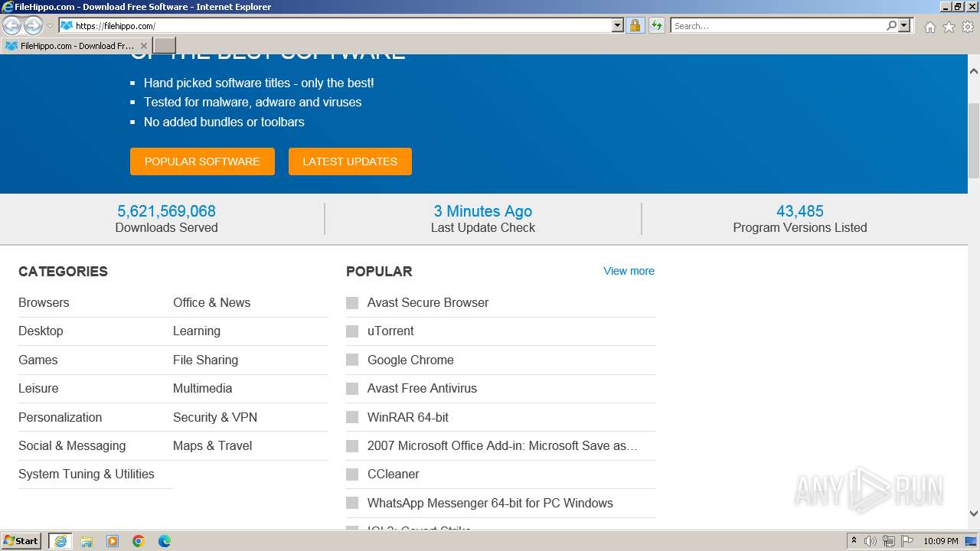This screenshot has height=551, width=980.
Task: Click the POPULAR SOFTWARE button
Action: tap(202, 161)
